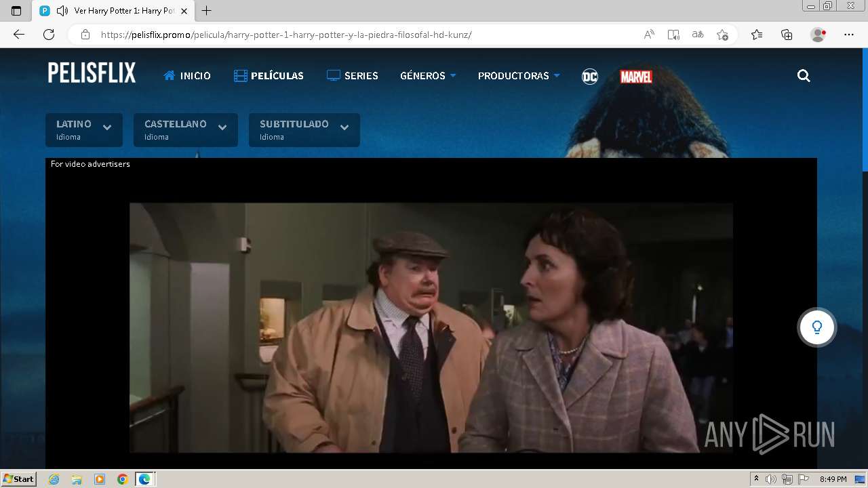Mute tab via speaker icon
Screen dimensions: 868x488
click(x=62, y=11)
